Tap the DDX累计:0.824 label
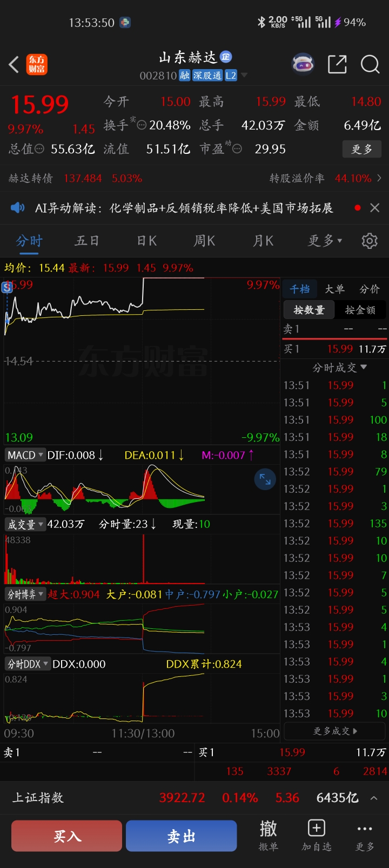This screenshot has width=389, height=868. tap(204, 664)
